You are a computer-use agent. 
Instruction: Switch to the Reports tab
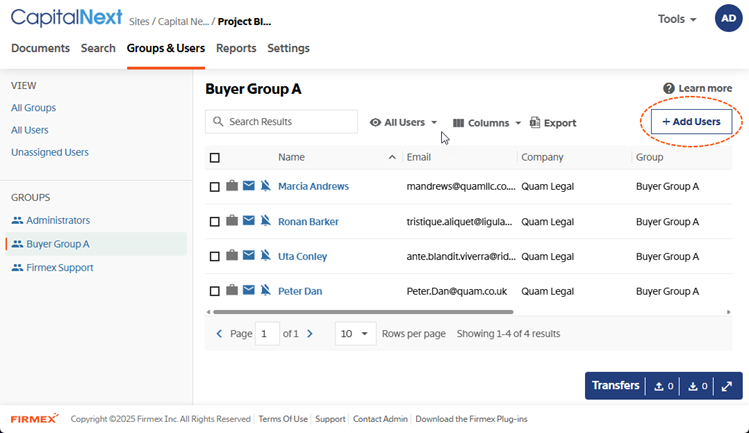tap(236, 48)
